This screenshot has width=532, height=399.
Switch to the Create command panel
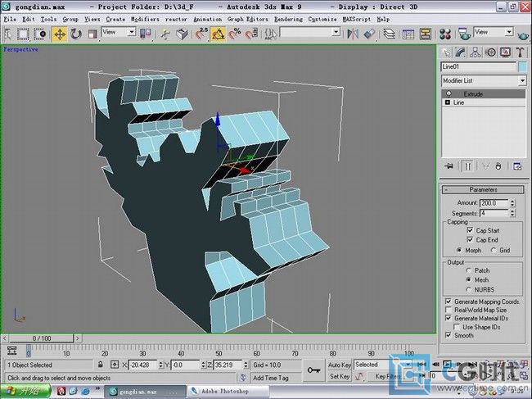pos(445,52)
